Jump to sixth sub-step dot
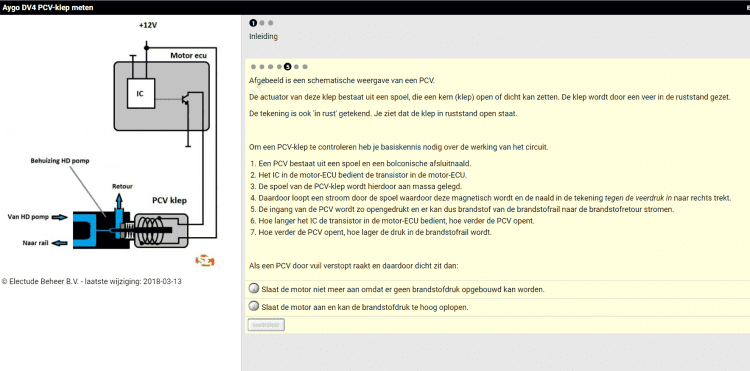 (297, 67)
